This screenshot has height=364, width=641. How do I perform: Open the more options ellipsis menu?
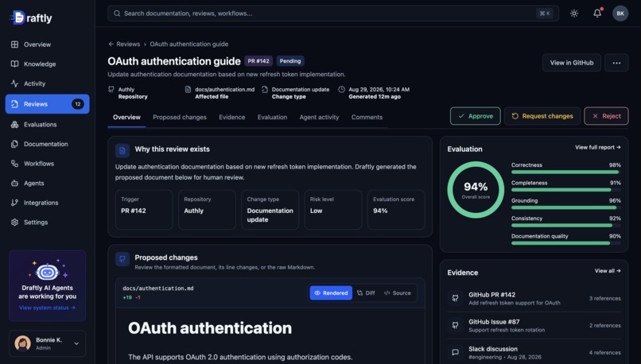616,63
